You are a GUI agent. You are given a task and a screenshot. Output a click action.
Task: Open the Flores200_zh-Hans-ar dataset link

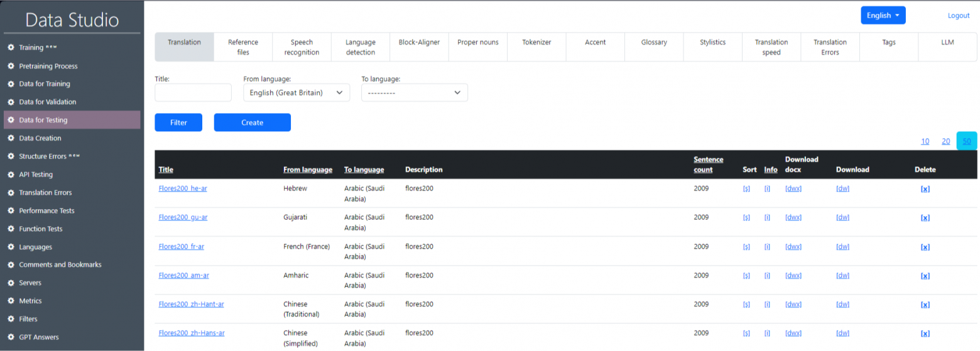click(x=191, y=333)
